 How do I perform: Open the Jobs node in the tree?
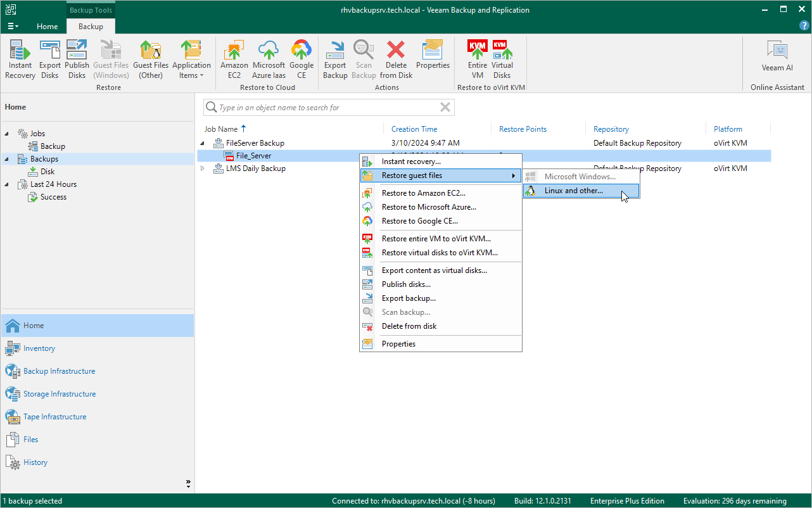tap(32, 134)
